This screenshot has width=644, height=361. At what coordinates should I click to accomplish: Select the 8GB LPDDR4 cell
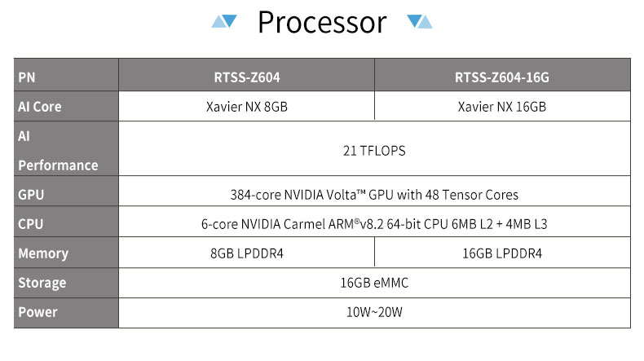coord(247,253)
